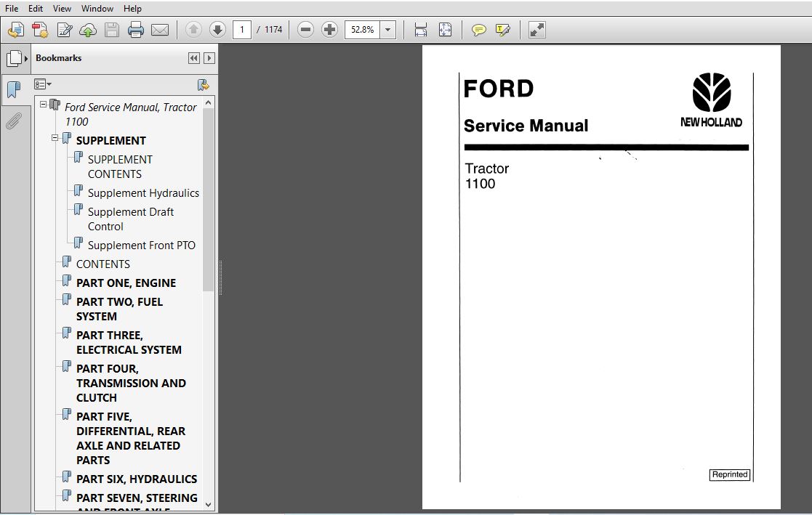The image size is (812, 515).
Task: Click the Supplement Hydraulics bookmark icon
Action: [79, 190]
